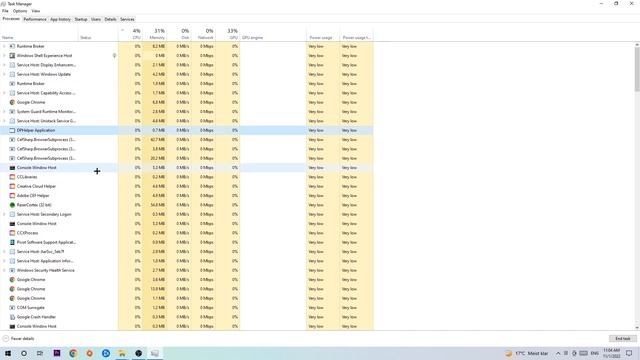The height and width of the screenshot is (360, 640).
Task: Sort processes by the GPU engine column
Action: coord(273,34)
